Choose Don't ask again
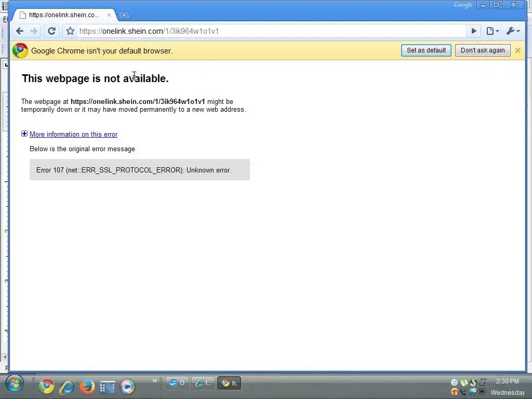Image resolution: width=532 pixels, height=399 pixels. coord(483,50)
